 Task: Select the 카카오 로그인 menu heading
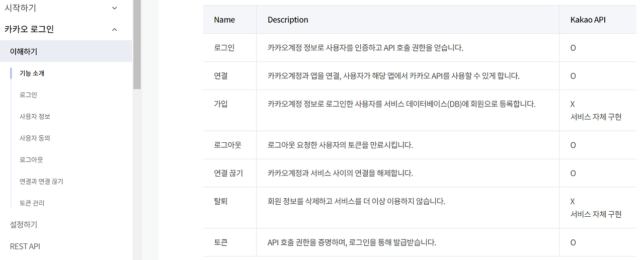coord(29,30)
